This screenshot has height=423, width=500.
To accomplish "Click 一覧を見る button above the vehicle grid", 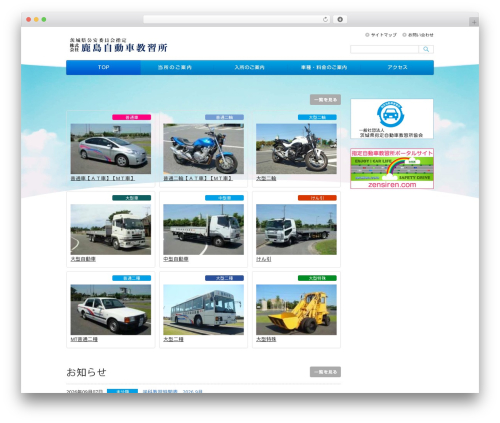I will (x=325, y=100).
